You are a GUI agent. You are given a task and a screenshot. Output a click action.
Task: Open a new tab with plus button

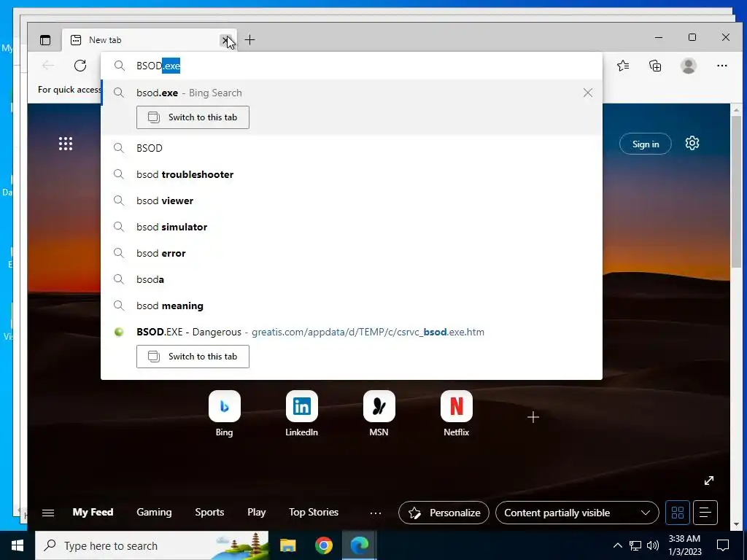pyautogui.click(x=249, y=40)
